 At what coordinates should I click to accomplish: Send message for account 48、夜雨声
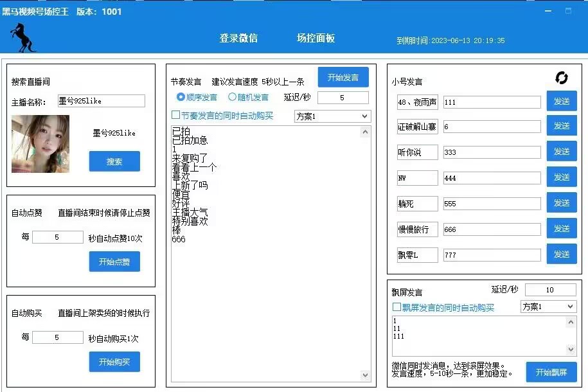click(x=561, y=101)
